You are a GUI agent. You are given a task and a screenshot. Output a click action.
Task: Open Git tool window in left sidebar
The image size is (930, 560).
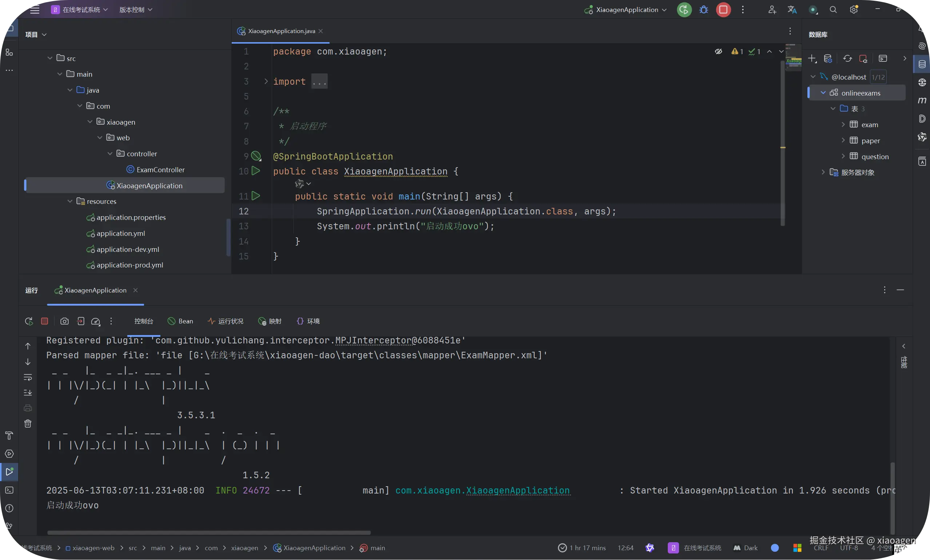point(9,526)
